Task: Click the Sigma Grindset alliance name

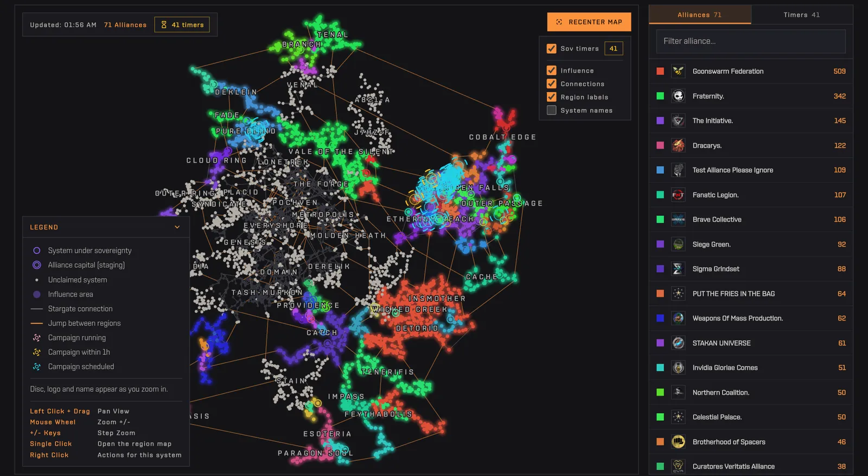Action: tap(716, 269)
